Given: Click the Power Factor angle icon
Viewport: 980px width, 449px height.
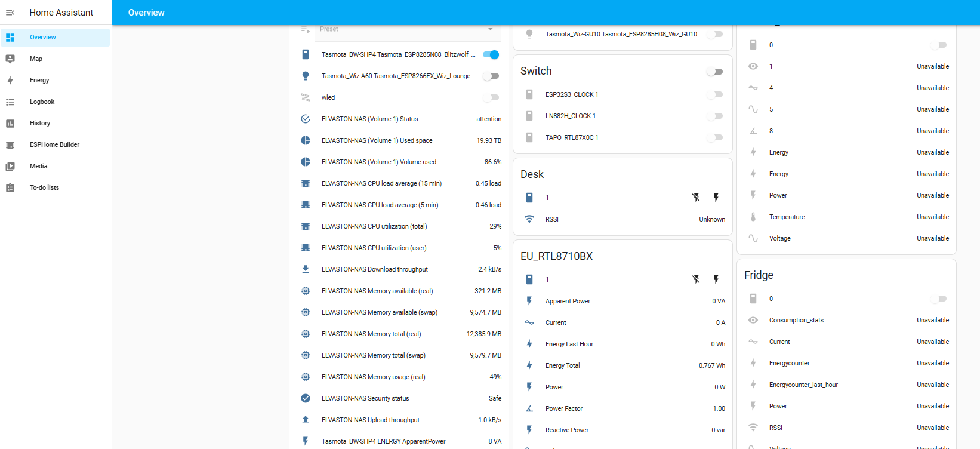Looking at the screenshot, I should coord(529,408).
